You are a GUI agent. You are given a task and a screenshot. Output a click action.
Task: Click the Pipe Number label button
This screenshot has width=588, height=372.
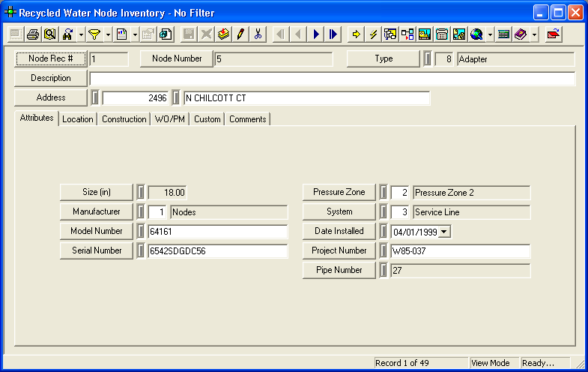[x=339, y=270]
